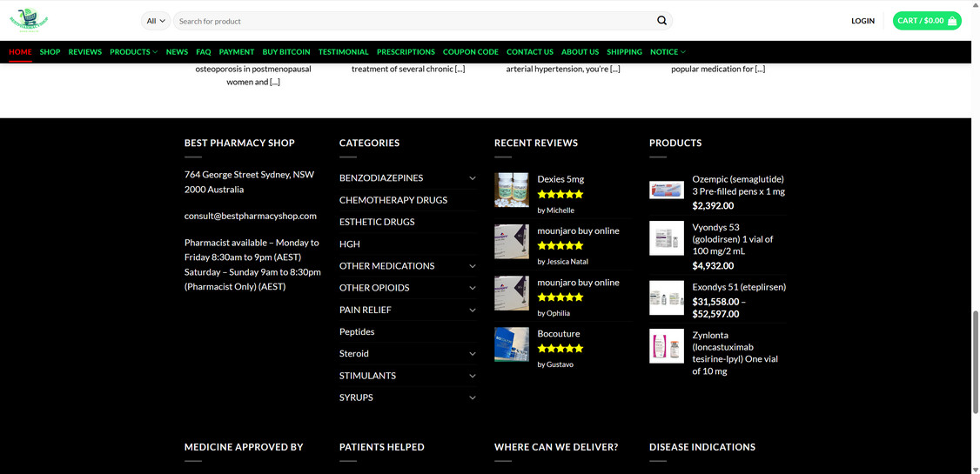Open the Bocouture review link
The image size is (980, 474).
tap(559, 333)
